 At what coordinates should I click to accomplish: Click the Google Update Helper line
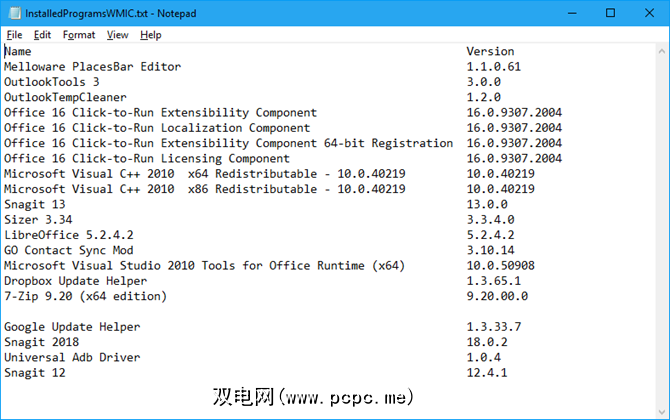pyautogui.click(x=72, y=327)
